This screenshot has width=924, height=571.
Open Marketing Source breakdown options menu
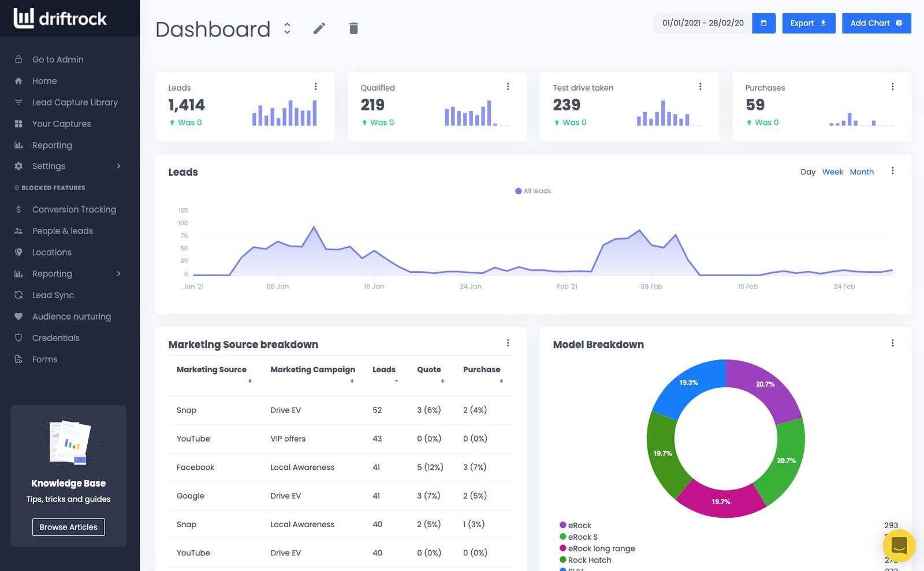(x=508, y=343)
